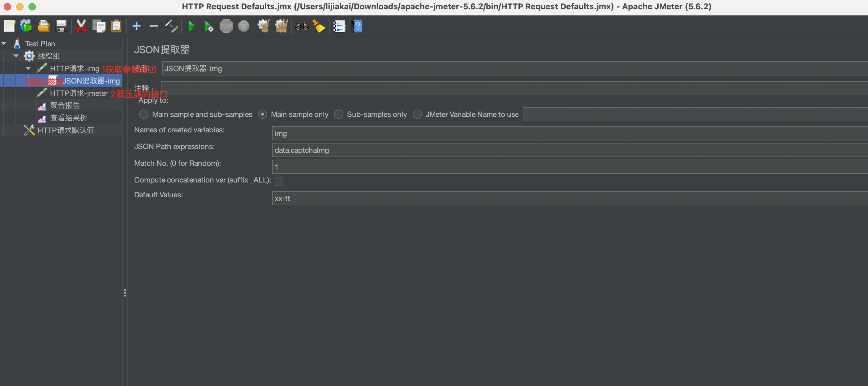The image size is (868, 386).
Task: Minimize the window with yellow button
Action: tap(20, 7)
